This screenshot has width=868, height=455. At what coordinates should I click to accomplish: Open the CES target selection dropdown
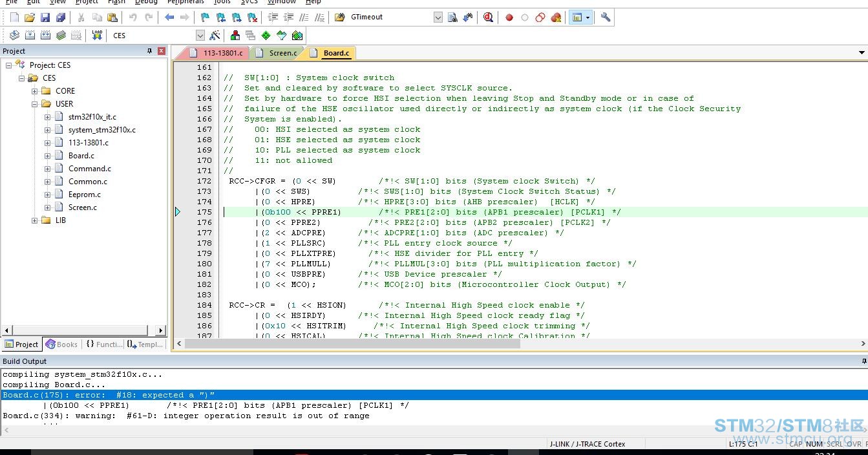point(200,36)
